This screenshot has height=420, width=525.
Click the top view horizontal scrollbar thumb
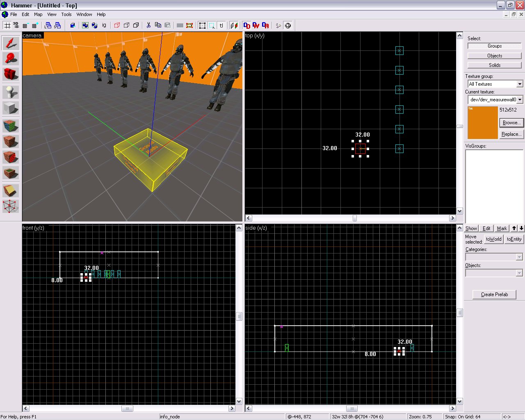tap(355, 218)
